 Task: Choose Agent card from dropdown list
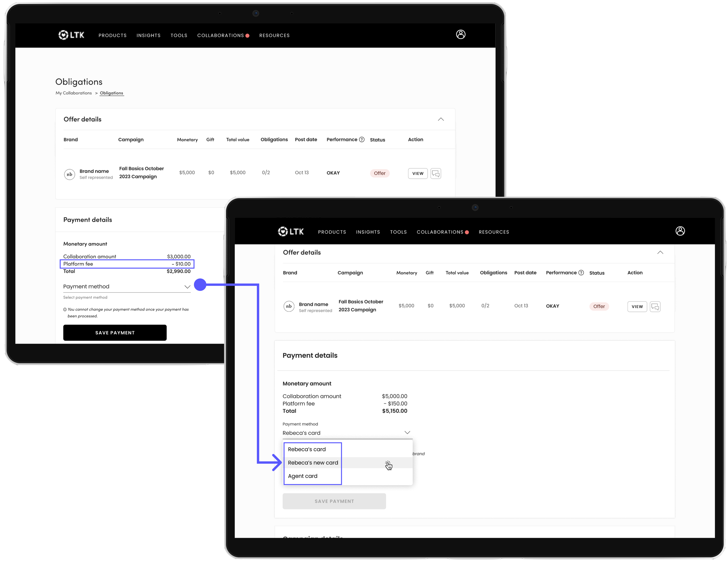302,476
